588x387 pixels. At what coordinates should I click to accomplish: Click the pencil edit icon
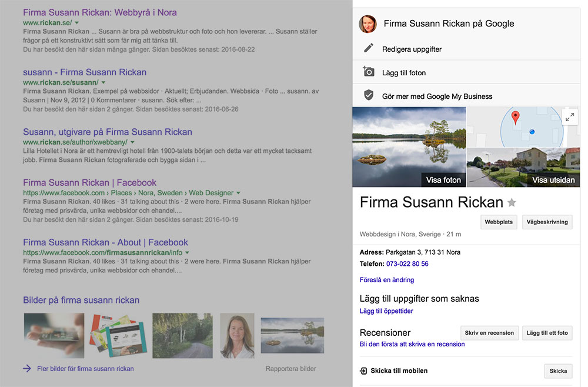click(369, 48)
